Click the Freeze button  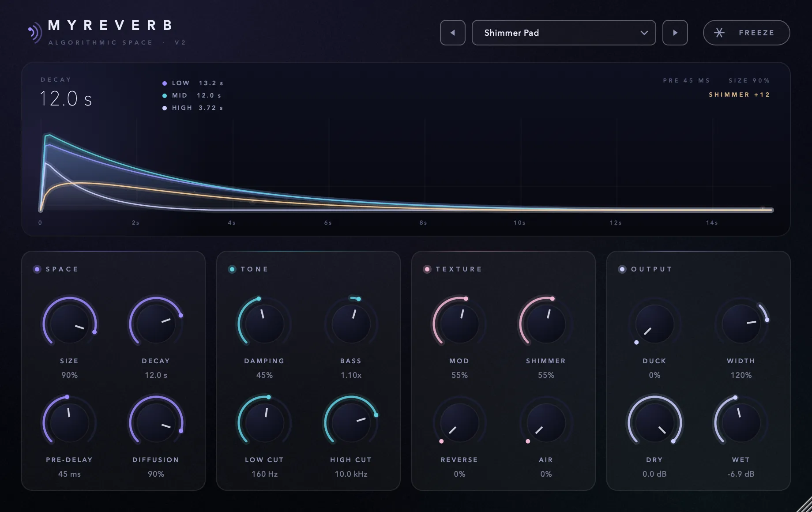pyautogui.click(x=746, y=33)
